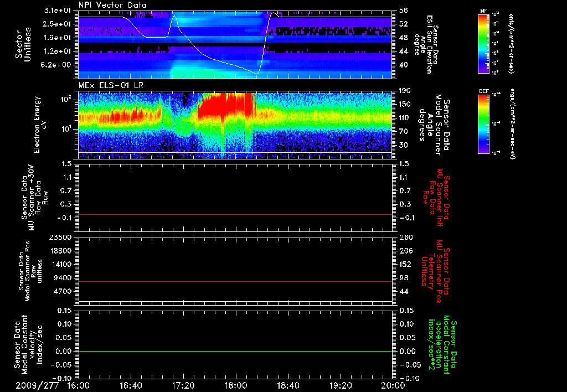Click the 'ESH Sun Elevation Angle' axis label

426,44
